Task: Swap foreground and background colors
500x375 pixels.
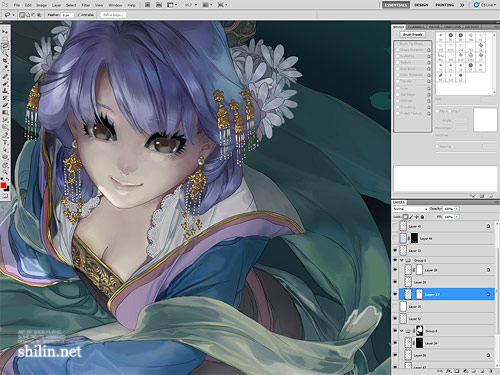Action: [8, 179]
